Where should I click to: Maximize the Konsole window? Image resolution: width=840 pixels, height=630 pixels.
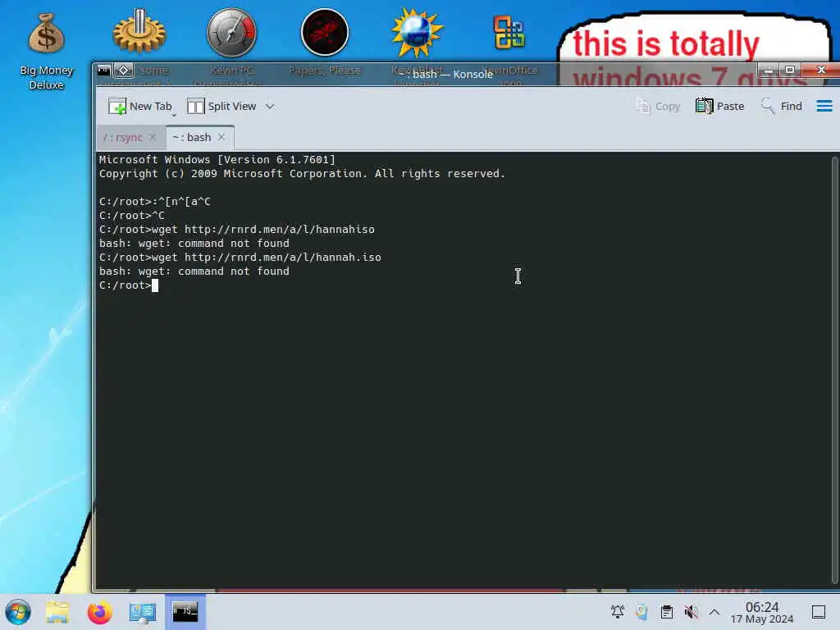(790, 70)
